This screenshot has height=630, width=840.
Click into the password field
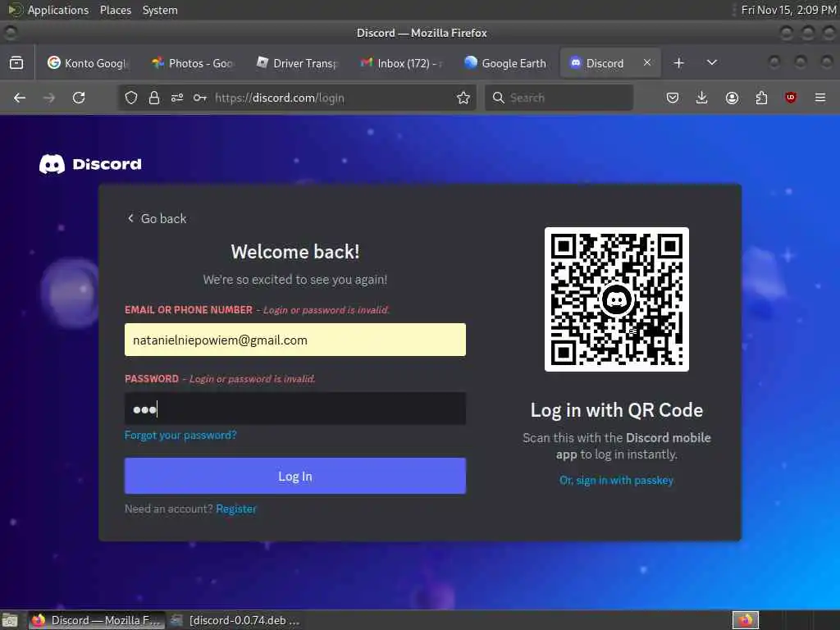coord(295,409)
